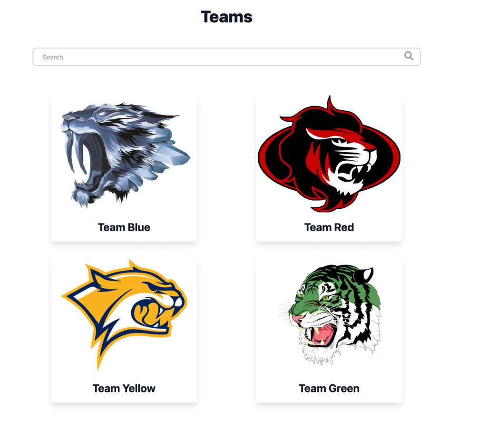Open the yellow wildcat logo
The image size is (478, 448).
coord(125,314)
